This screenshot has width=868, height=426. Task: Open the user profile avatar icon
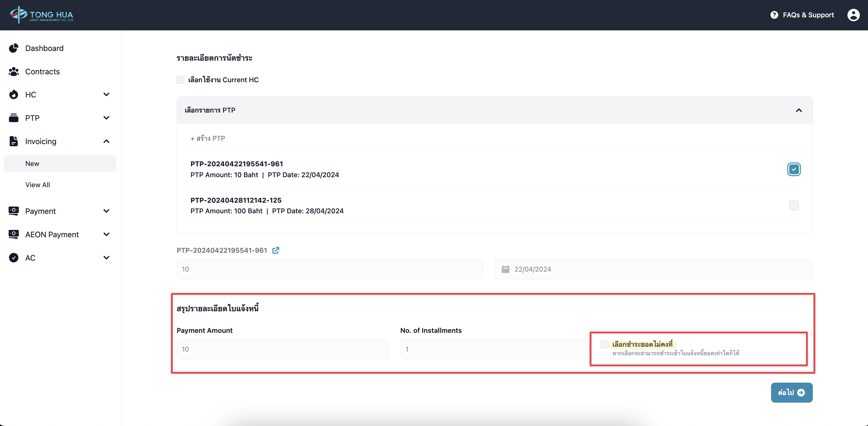click(853, 15)
